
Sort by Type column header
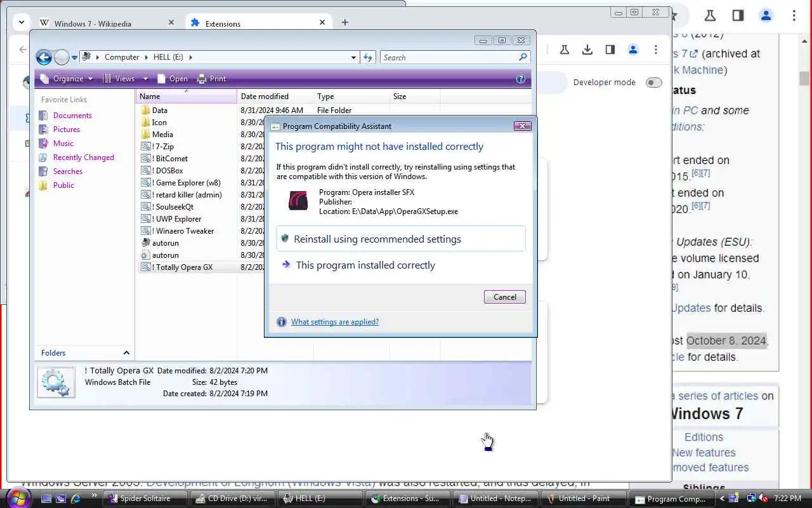click(351, 97)
